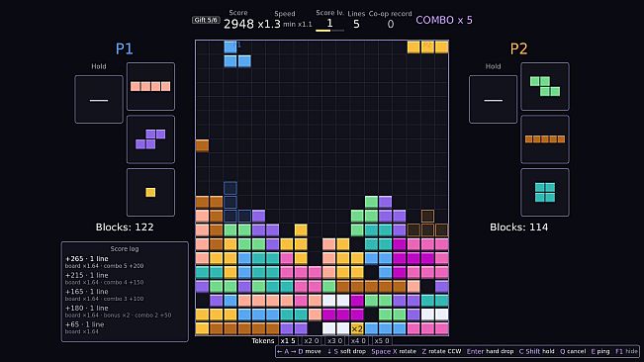Click the Tokens label
644x362 pixels.
[x=263, y=340]
